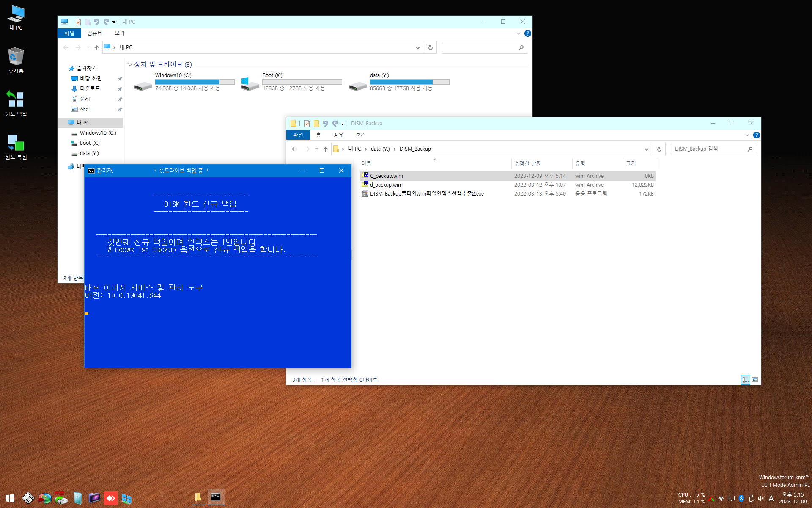Open help in DISM_Backup window
Viewport: 812px width, 508px height.
(x=756, y=135)
